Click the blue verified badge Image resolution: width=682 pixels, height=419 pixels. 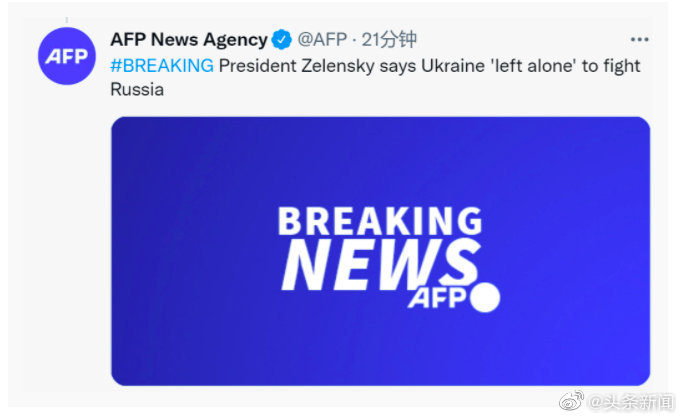pyautogui.click(x=282, y=40)
